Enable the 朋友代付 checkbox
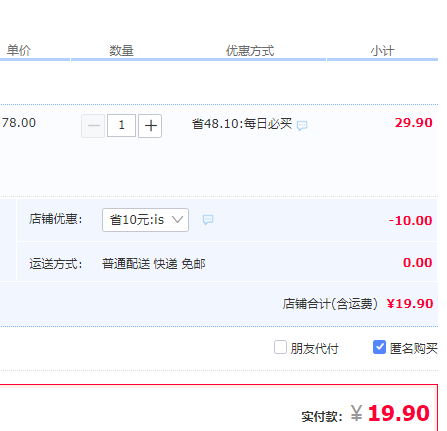The height and width of the screenshot is (431, 447). 280,347
